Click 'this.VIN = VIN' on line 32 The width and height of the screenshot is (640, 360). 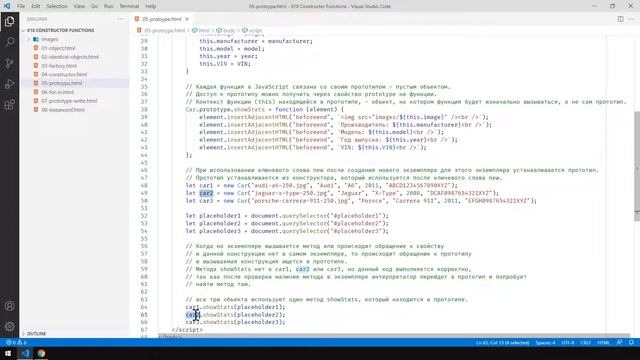coord(225,64)
